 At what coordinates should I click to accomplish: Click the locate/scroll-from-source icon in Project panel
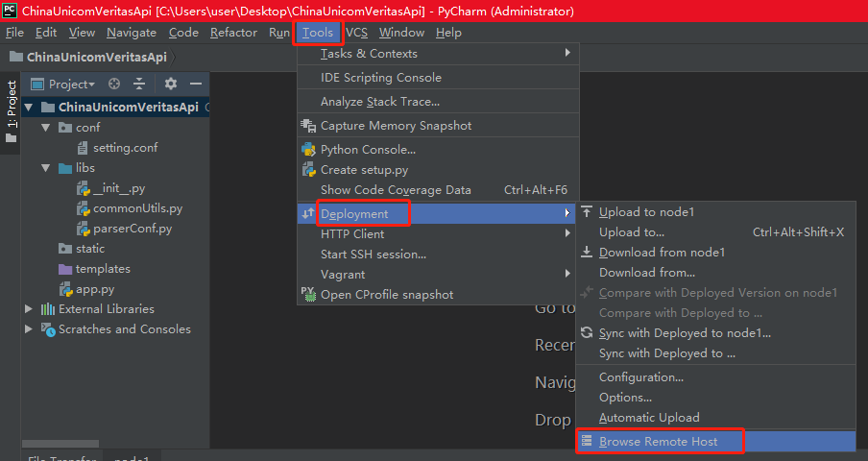point(114,85)
